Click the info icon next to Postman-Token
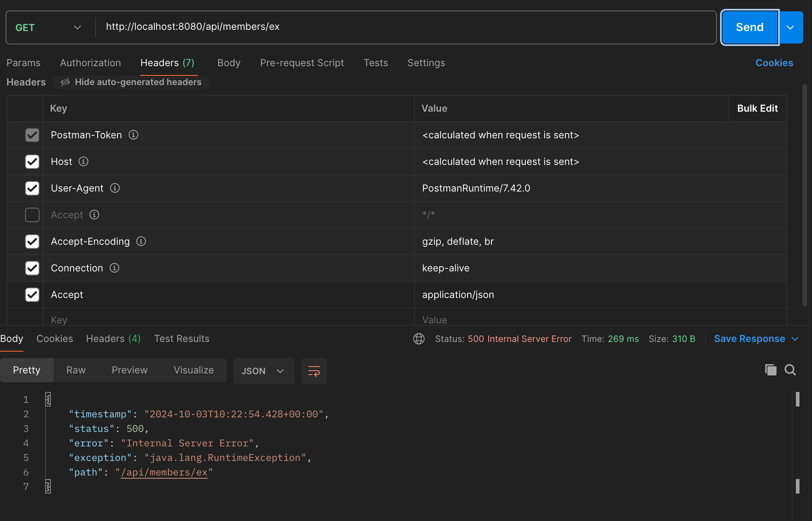812x521 pixels. click(133, 135)
